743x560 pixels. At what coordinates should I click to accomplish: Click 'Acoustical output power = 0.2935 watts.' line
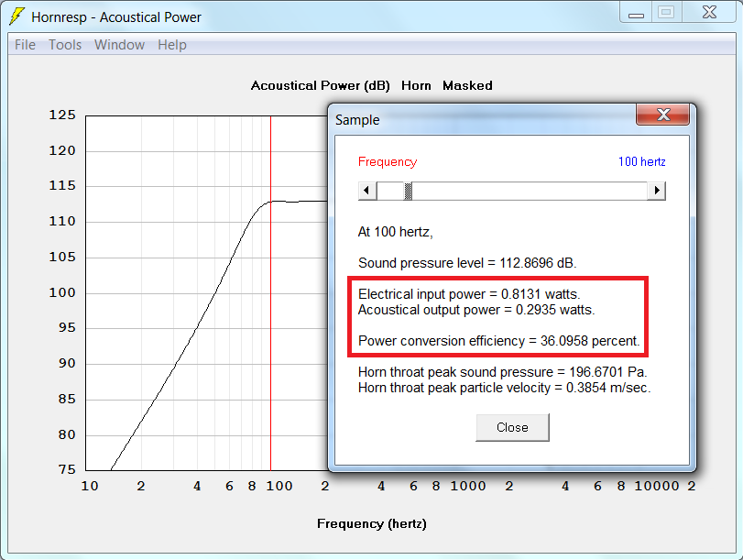click(476, 310)
